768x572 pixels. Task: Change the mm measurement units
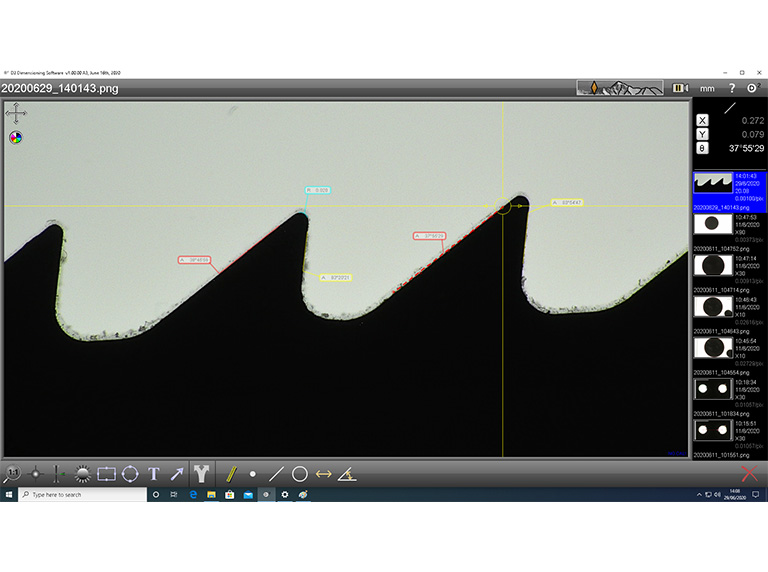707,88
